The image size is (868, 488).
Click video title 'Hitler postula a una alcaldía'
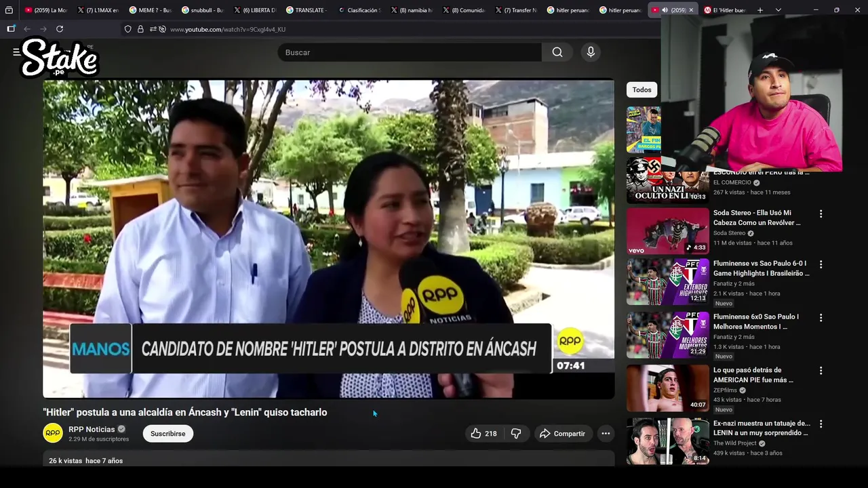coord(185,412)
